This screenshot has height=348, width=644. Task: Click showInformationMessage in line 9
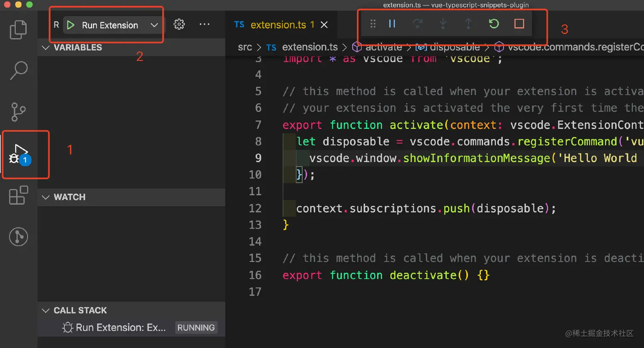(x=477, y=158)
